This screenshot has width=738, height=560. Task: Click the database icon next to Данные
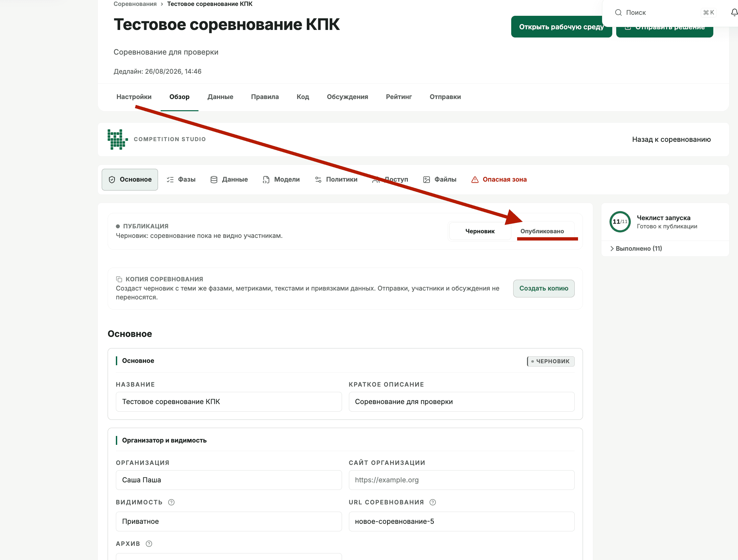click(214, 180)
